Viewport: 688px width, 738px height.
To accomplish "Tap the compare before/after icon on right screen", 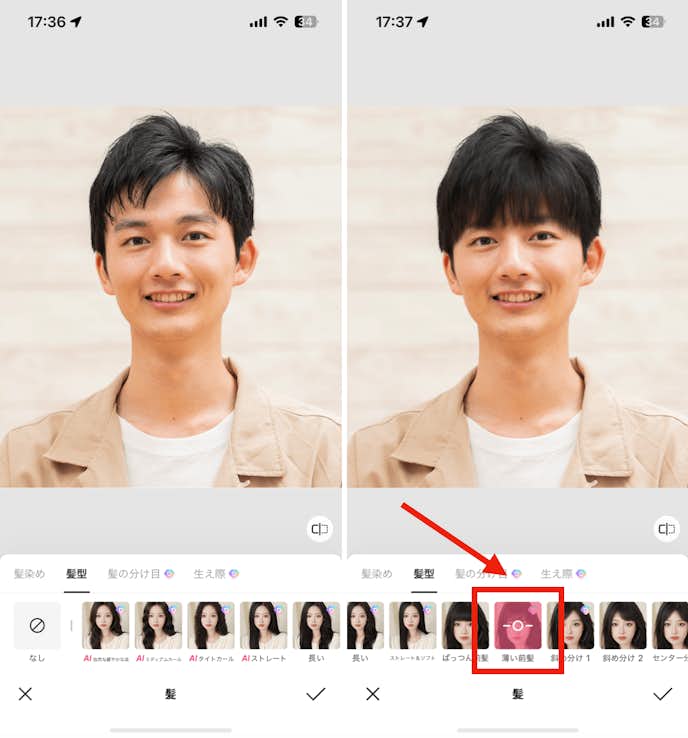I will 667,529.
